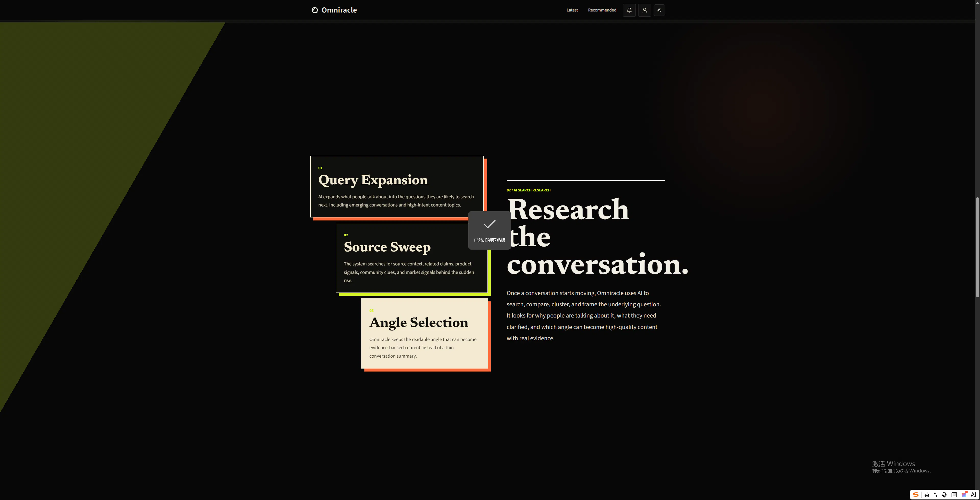Open the user account icon

tap(644, 10)
